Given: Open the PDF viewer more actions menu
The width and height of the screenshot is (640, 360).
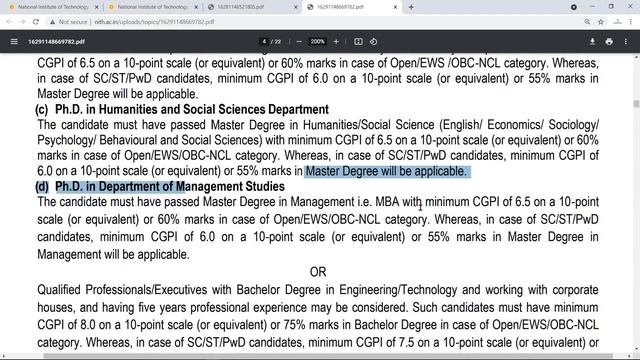Looking at the screenshot, I should click(x=626, y=42).
